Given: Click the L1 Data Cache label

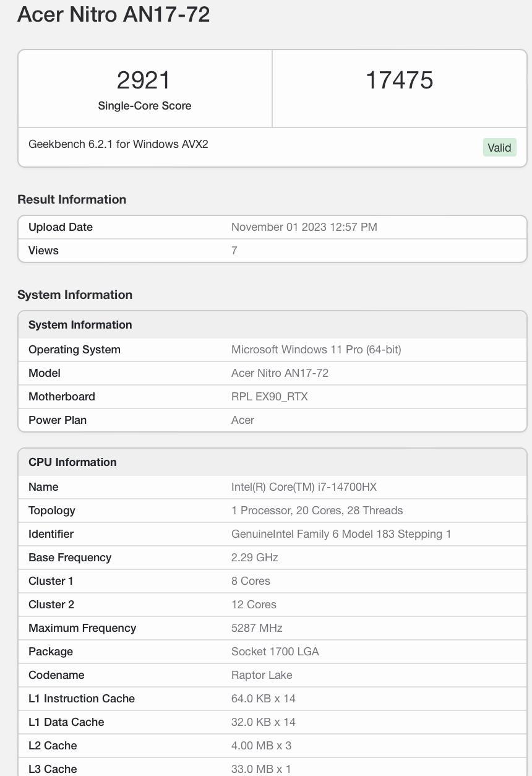Looking at the screenshot, I should click(x=66, y=722).
